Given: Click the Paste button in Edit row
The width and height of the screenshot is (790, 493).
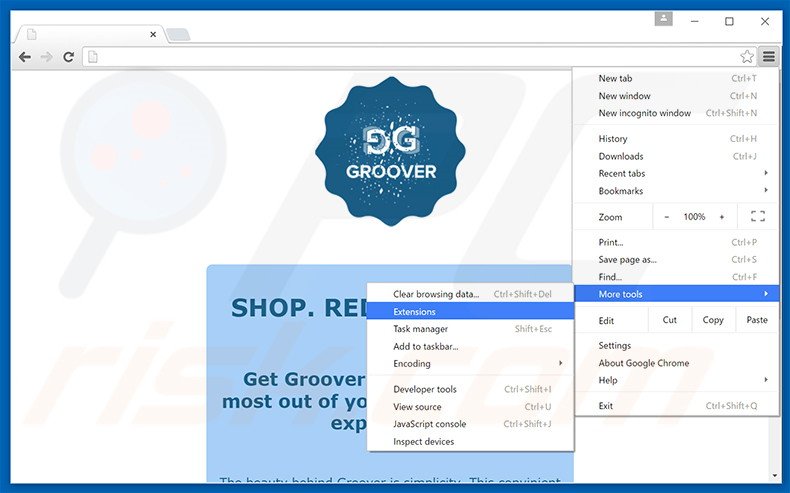Looking at the screenshot, I should coord(757,320).
